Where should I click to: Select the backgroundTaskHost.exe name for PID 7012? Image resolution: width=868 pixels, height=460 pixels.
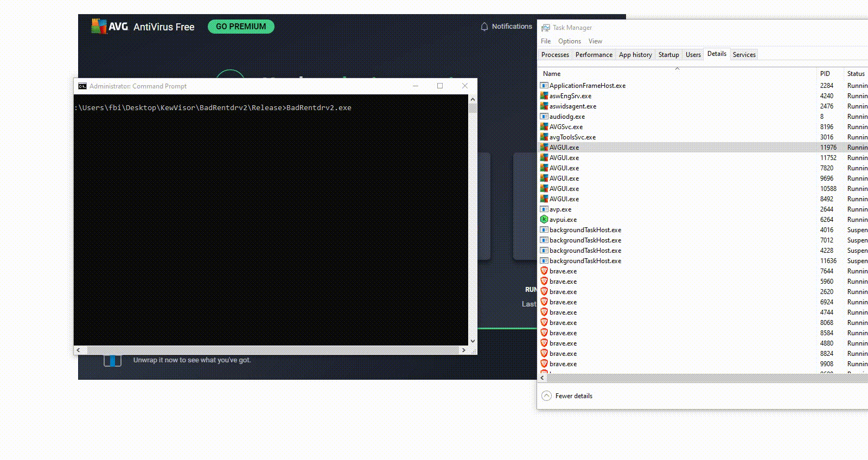coord(585,240)
